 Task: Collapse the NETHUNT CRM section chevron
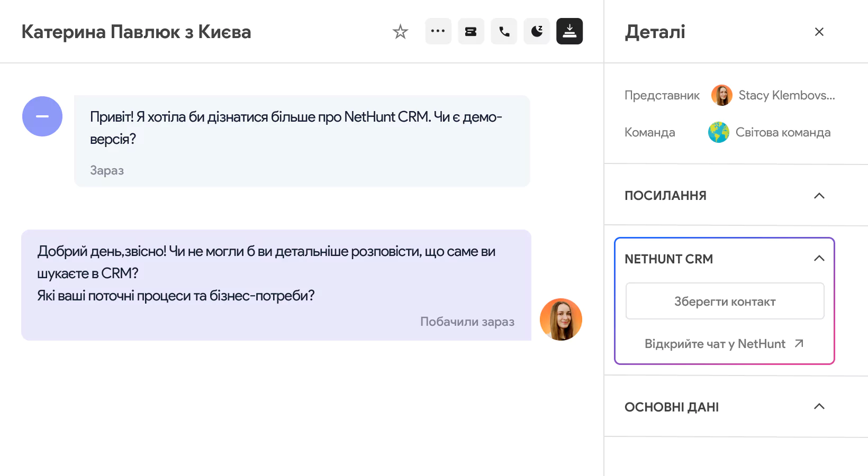(819, 258)
